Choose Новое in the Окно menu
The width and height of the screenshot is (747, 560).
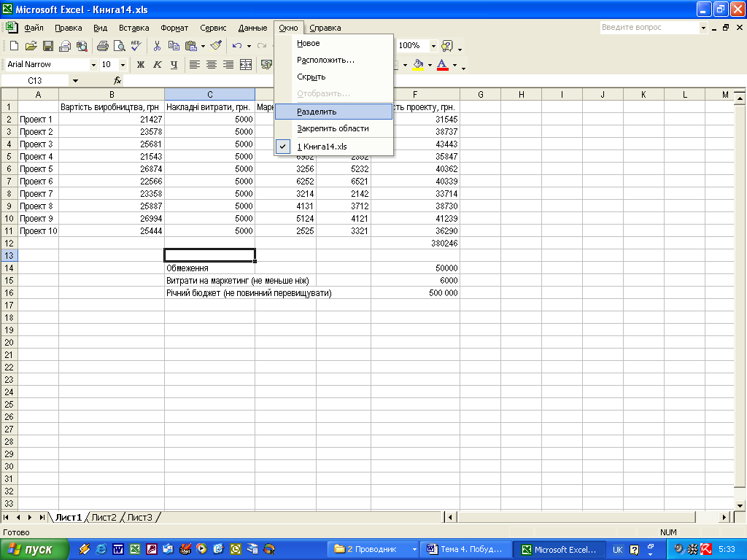click(x=334, y=43)
